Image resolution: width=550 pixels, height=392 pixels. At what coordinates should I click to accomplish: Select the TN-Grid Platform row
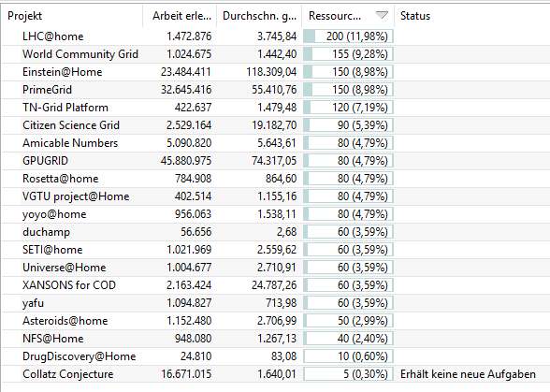click(276, 108)
